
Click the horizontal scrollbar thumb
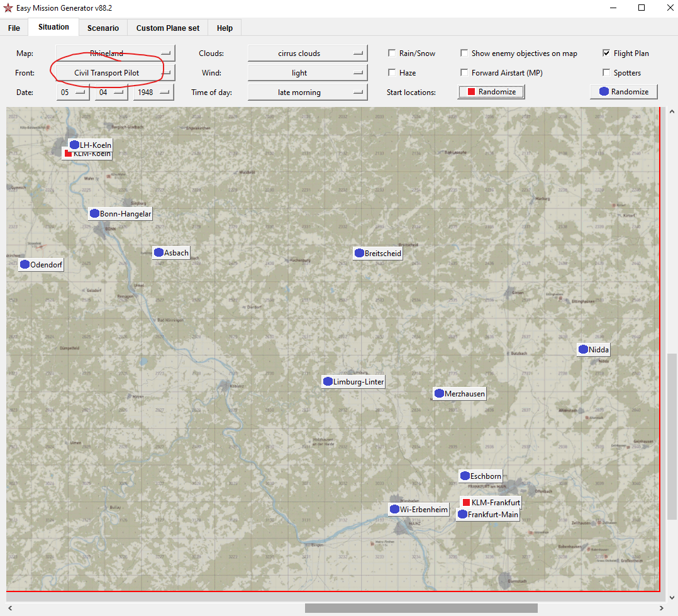point(421,608)
